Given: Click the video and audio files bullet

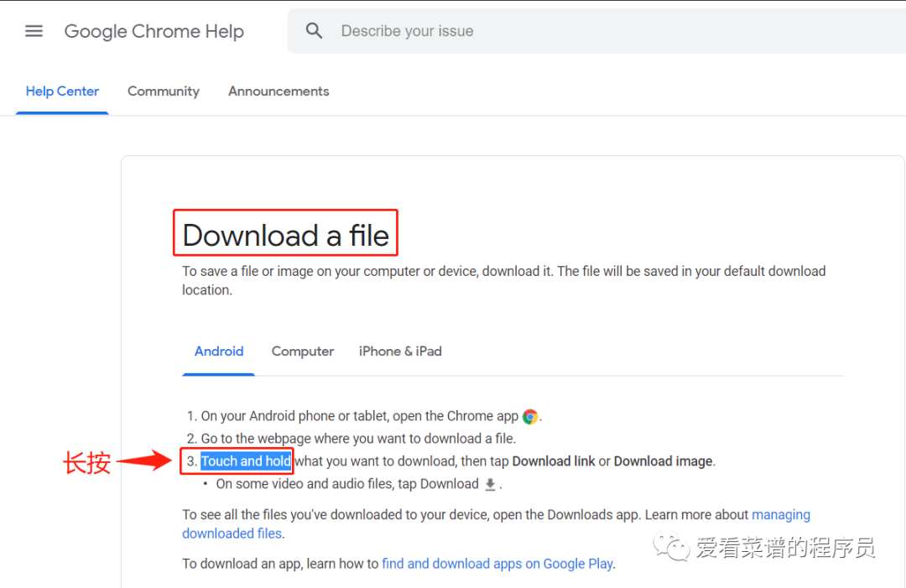Looking at the screenshot, I should click(x=354, y=484).
